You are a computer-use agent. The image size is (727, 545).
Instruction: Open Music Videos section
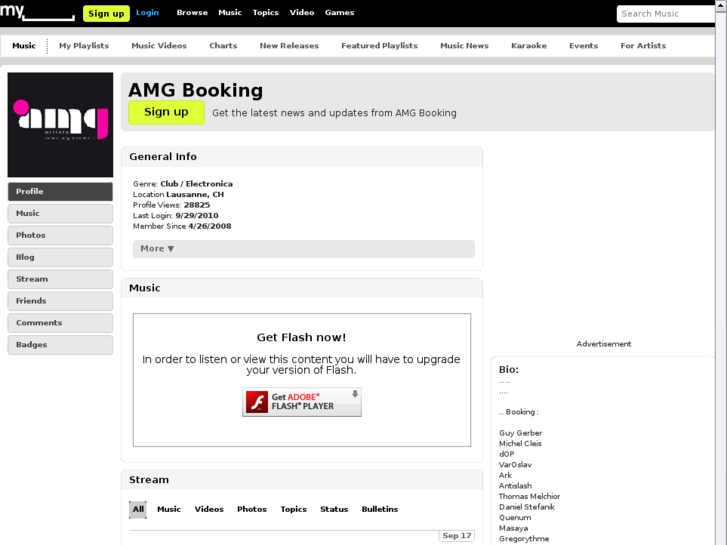tap(159, 45)
